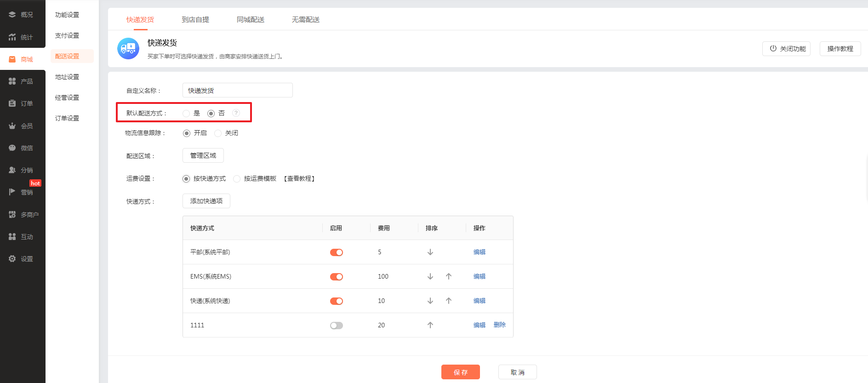
Task: Click the 费用 column header
Action: [384, 228]
